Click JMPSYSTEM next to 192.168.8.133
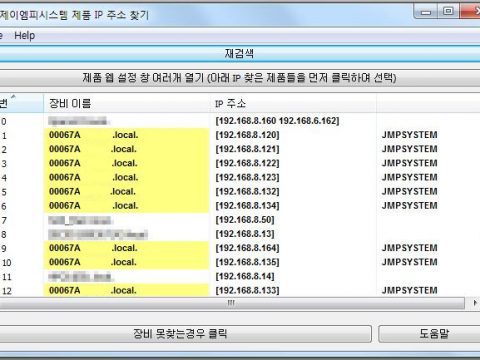Viewport: 480px width, 360px height. coord(410,290)
